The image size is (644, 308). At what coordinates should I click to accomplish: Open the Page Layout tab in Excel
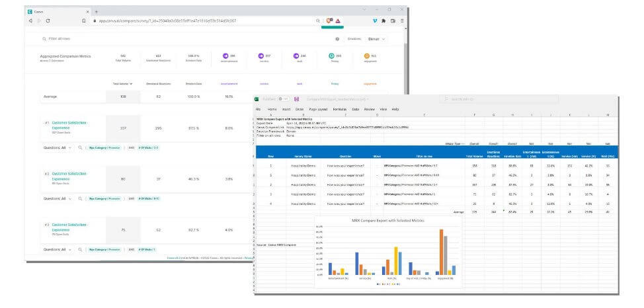[318, 109]
